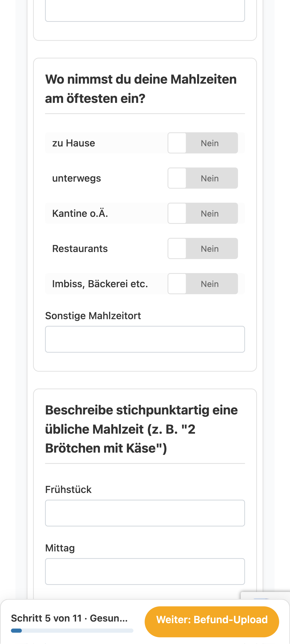Image resolution: width=290 pixels, height=644 pixels.
Task: Toggle the 'zu Hause' switch
Action: click(203, 143)
